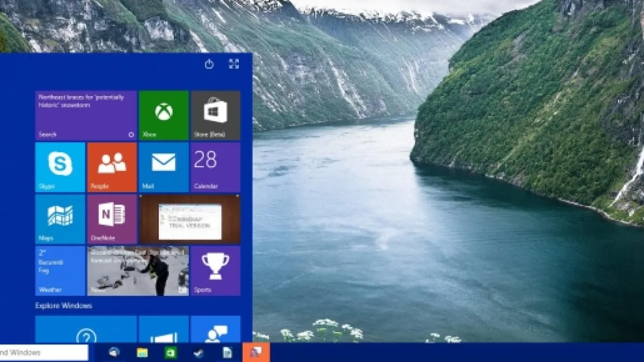Open the News tile with snow photo
Image resolution: width=644 pixels, height=362 pixels.
(x=138, y=270)
